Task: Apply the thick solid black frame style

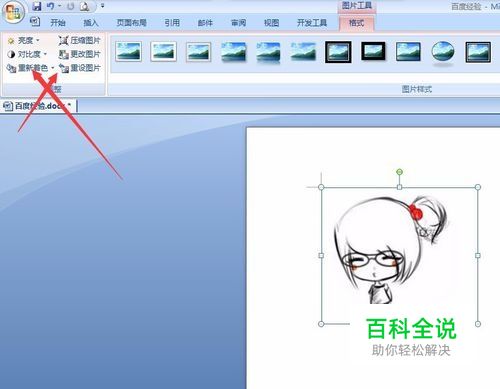Action: point(373,51)
